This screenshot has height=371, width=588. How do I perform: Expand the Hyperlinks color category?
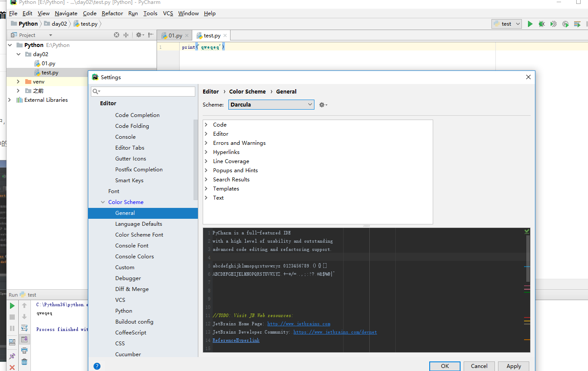tap(206, 152)
